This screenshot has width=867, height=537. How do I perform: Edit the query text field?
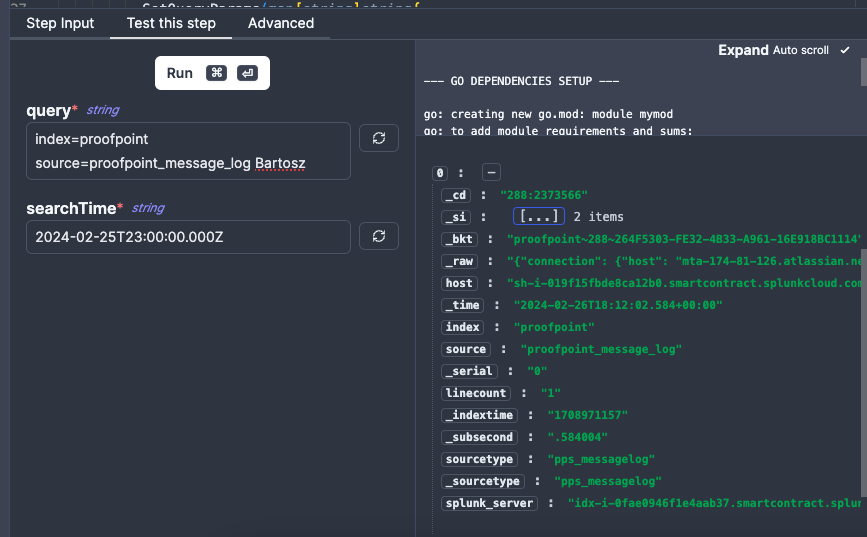(189, 151)
